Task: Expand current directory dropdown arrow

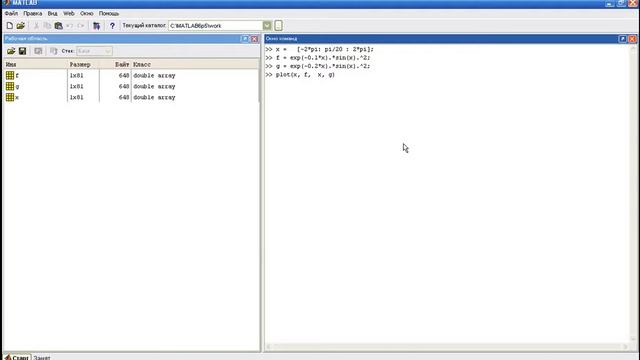Action: pyautogui.click(x=267, y=26)
